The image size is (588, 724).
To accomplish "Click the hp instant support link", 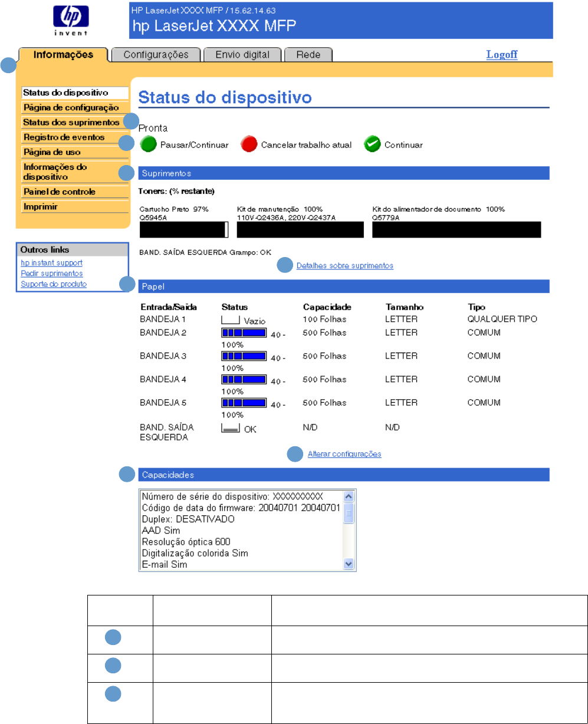I will [52, 262].
